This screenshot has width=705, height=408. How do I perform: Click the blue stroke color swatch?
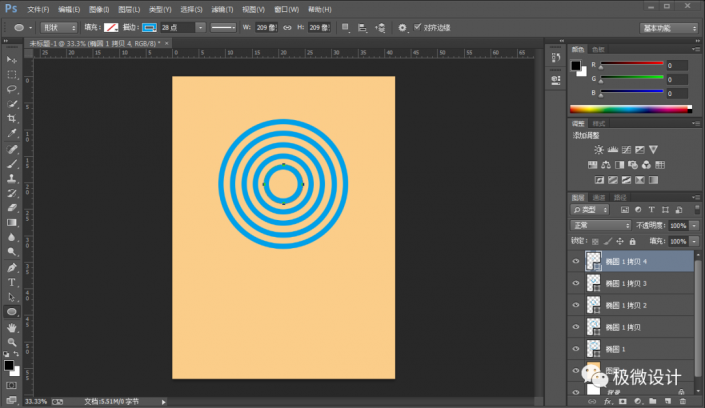click(x=150, y=27)
